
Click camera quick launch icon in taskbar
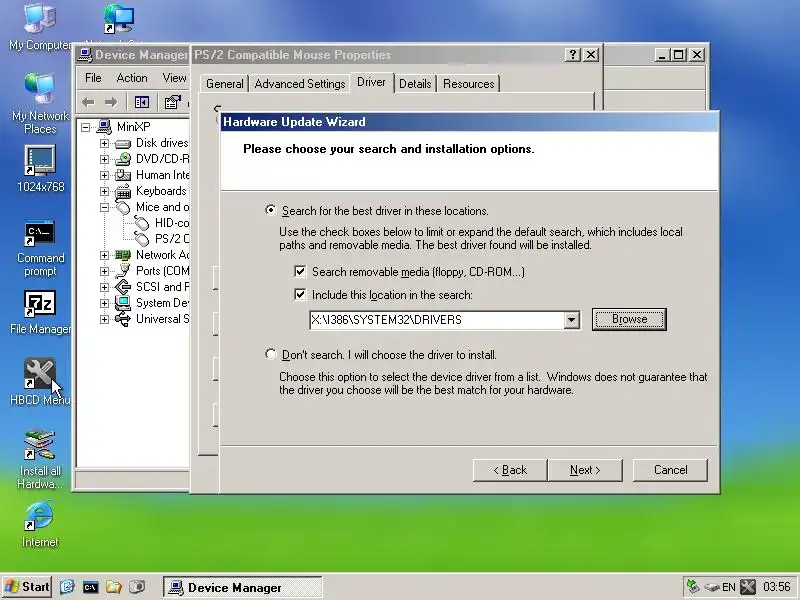[137, 587]
